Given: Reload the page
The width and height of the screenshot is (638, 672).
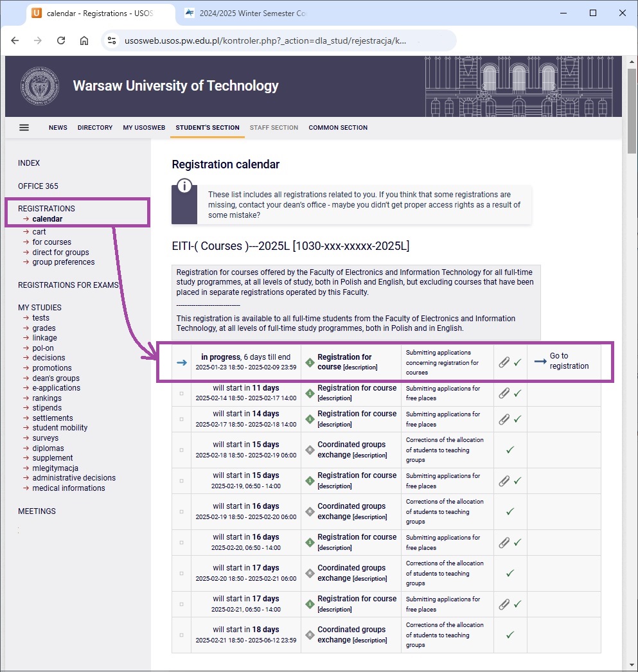Looking at the screenshot, I should pyautogui.click(x=61, y=40).
